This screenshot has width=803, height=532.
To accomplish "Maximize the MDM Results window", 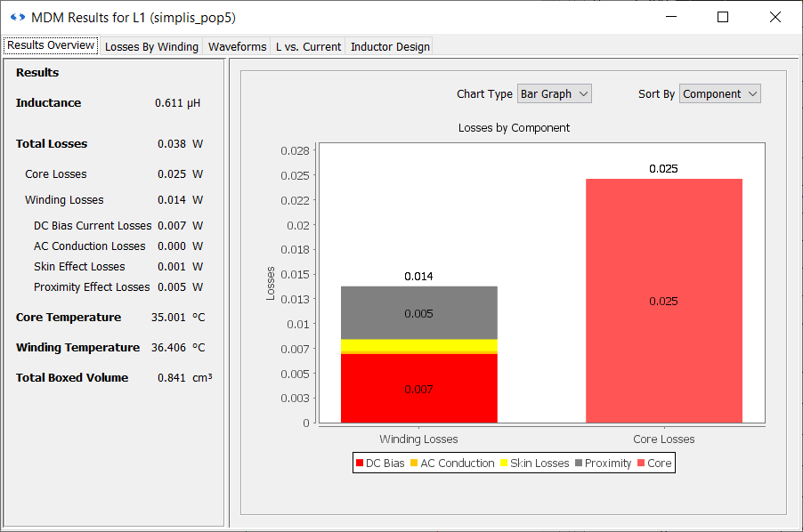I will [723, 17].
